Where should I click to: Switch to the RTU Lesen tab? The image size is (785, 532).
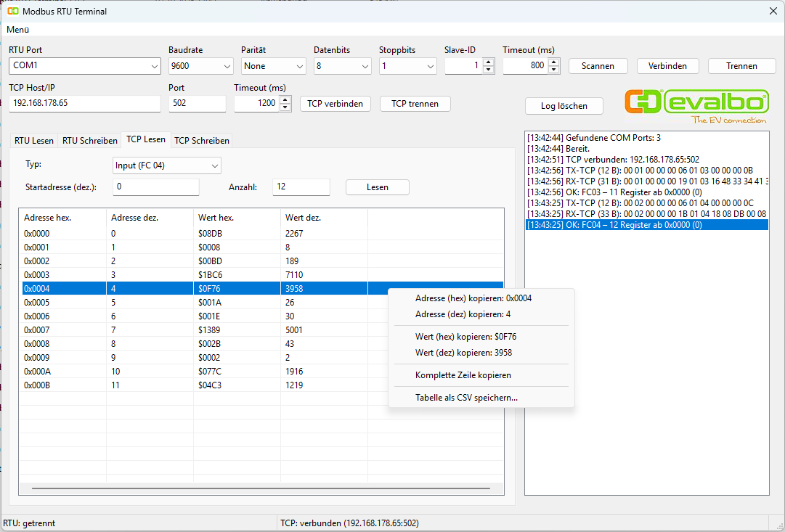pyautogui.click(x=34, y=140)
